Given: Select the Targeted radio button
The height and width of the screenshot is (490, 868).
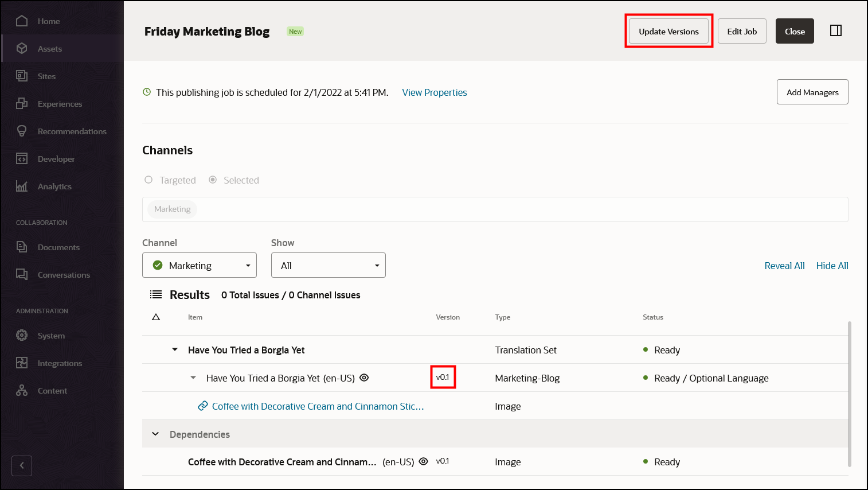Looking at the screenshot, I should click(148, 180).
